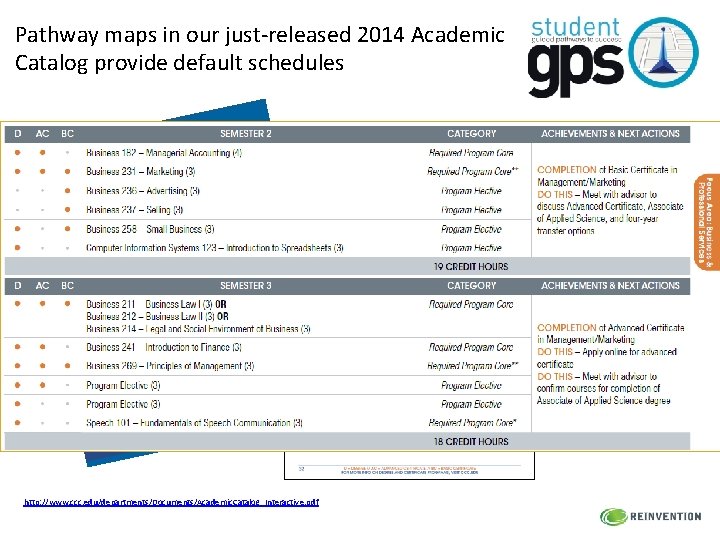
Task: Click the orange BC-column dot for Business 211
Action: 68,304
